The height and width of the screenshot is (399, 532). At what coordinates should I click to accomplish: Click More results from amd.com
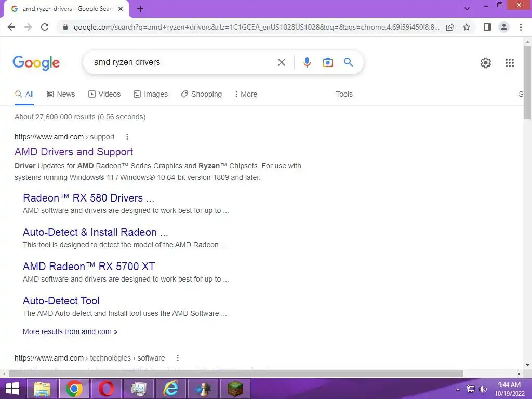(70, 331)
